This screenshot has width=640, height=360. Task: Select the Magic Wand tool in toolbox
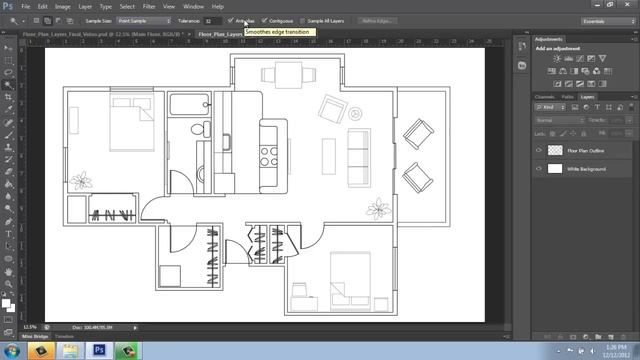coord(8,85)
